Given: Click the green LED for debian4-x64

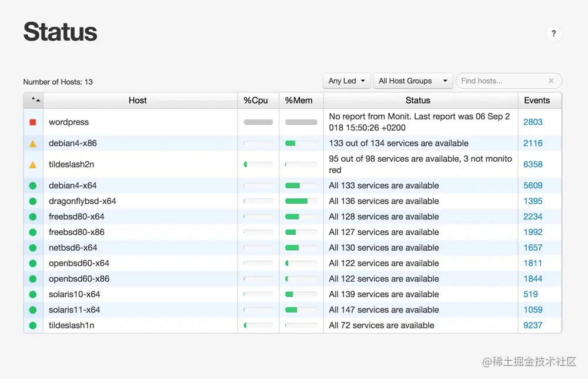Looking at the screenshot, I should coord(33,185).
